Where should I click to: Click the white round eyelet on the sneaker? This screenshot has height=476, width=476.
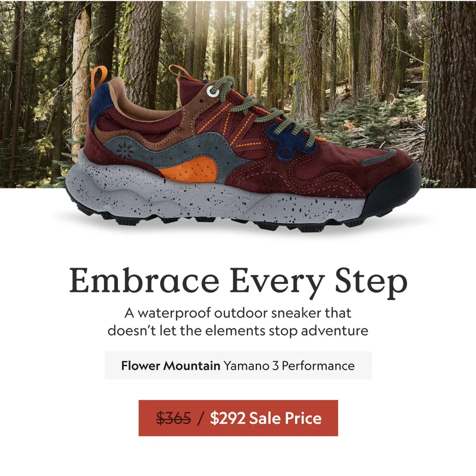(x=212, y=92)
